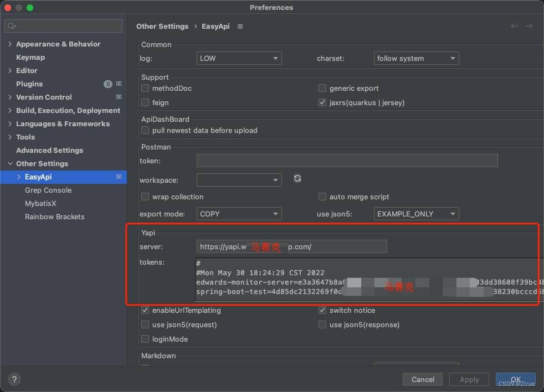
Task: Expand the Editor tree node
Action: click(x=10, y=70)
